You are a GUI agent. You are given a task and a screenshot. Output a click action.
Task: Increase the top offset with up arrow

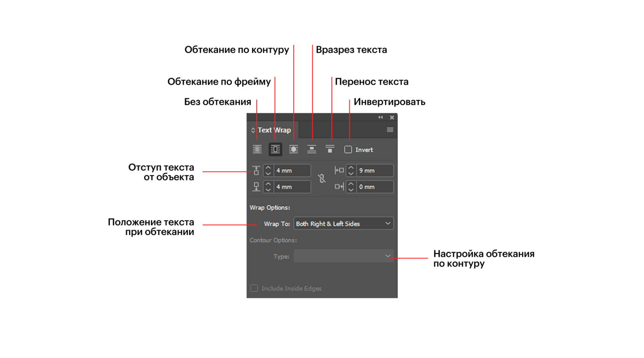click(x=268, y=167)
